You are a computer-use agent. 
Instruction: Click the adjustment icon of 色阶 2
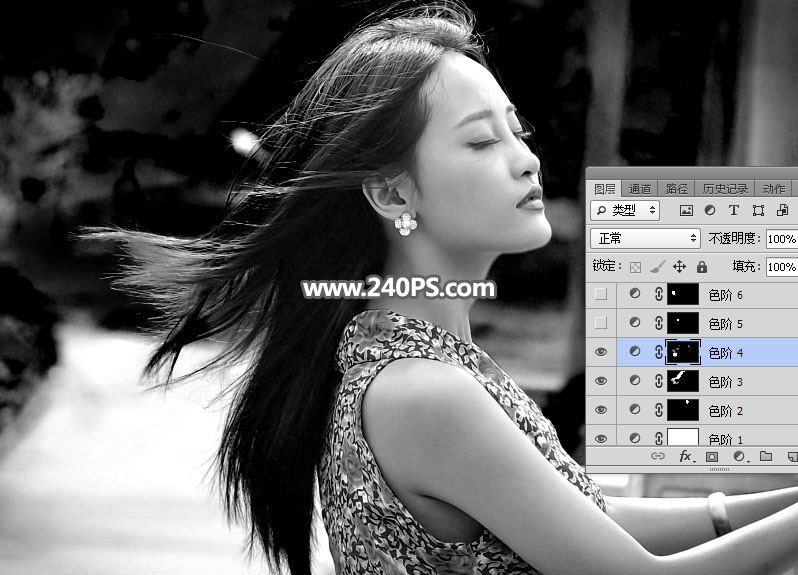click(x=635, y=409)
